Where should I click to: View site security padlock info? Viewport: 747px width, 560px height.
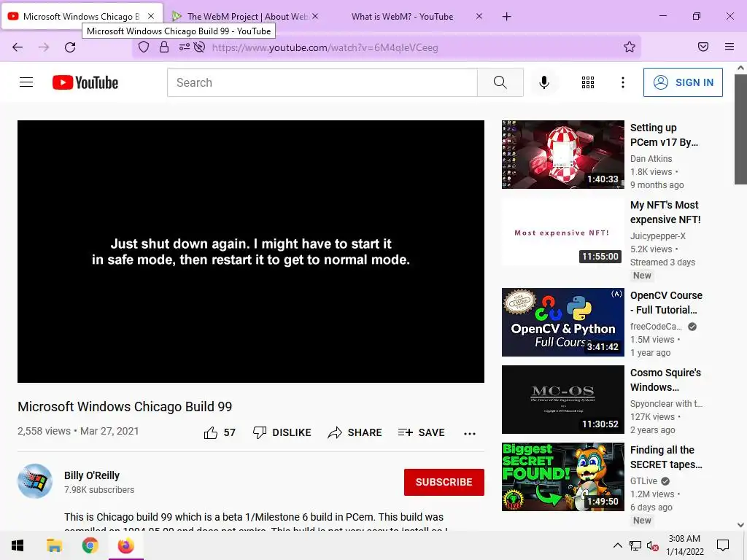[164, 47]
